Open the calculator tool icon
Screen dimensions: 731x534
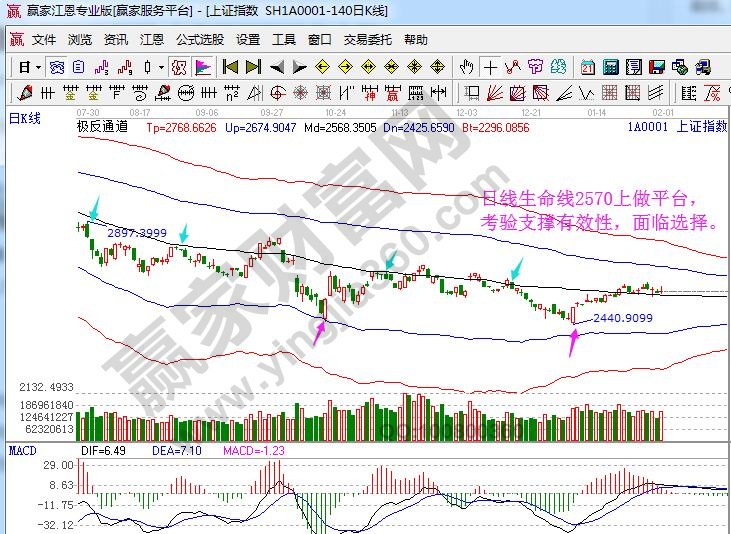(610, 67)
